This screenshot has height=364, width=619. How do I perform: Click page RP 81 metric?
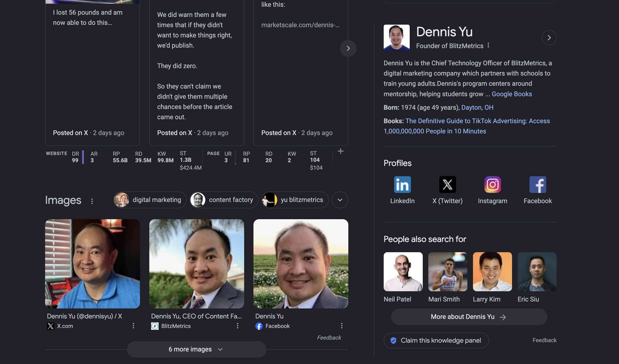coord(246,157)
